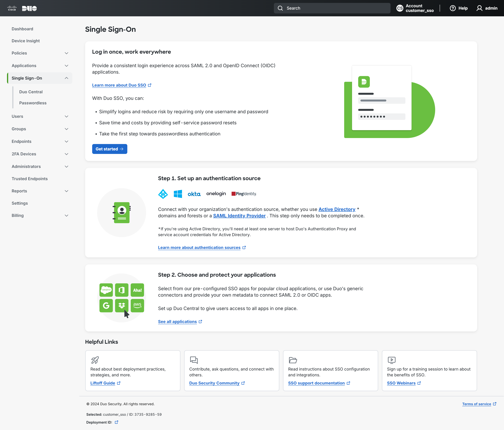The width and height of the screenshot is (504, 430).
Task: Click the Get started button
Action: pos(110,149)
